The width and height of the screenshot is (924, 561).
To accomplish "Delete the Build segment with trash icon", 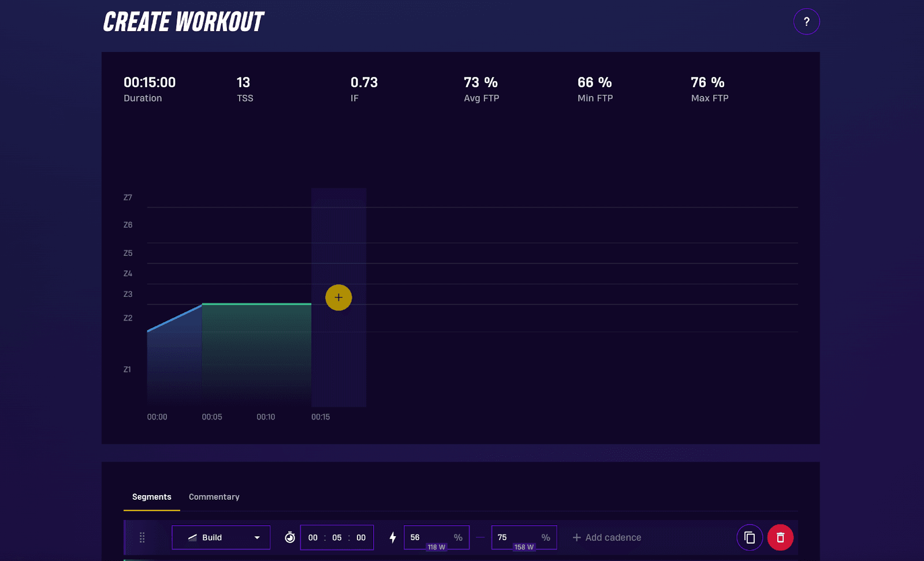I will (780, 537).
